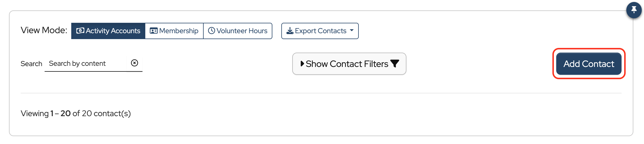
Task: Click the Search label text
Action: [31, 64]
